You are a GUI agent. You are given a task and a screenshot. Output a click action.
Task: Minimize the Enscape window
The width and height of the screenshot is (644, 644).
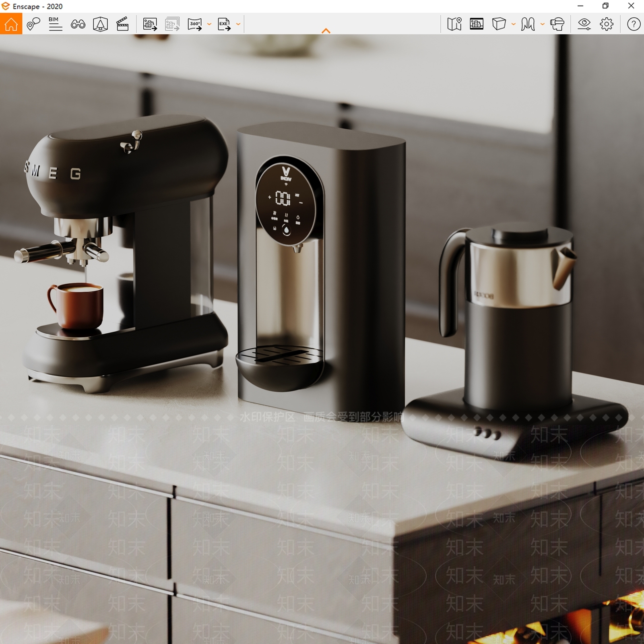pos(580,6)
